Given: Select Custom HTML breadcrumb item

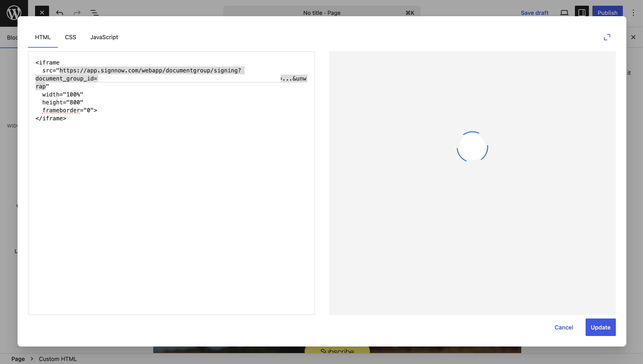Looking at the screenshot, I should point(58,359).
